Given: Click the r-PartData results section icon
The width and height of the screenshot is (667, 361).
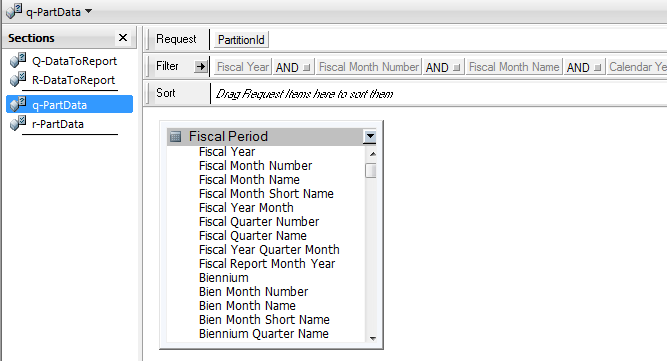Looking at the screenshot, I should (x=18, y=123).
